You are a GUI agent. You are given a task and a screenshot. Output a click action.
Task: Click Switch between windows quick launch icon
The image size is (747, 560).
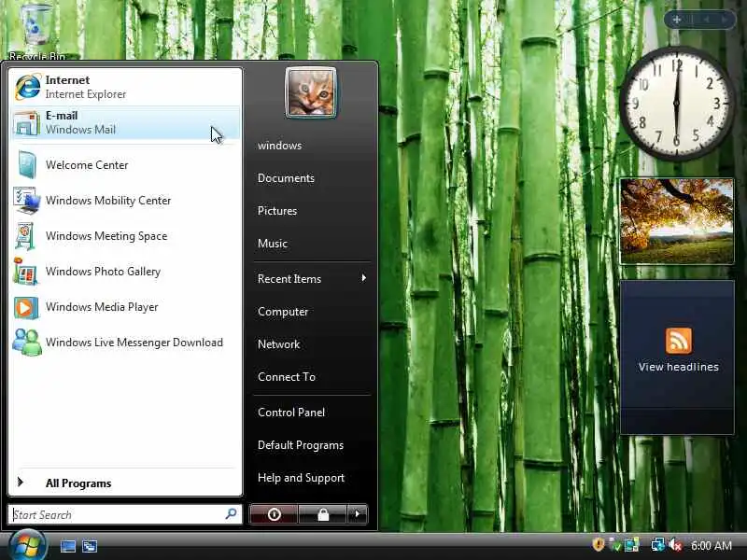89,546
